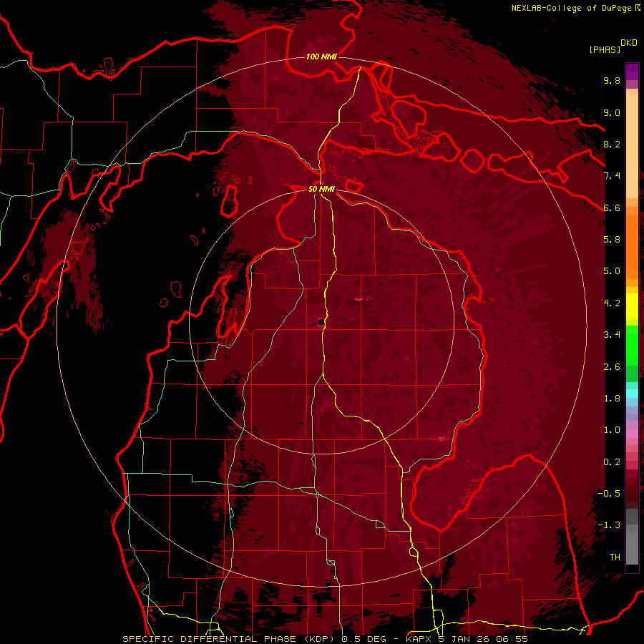Click the product title caption at bottom

tap(325, 639)
